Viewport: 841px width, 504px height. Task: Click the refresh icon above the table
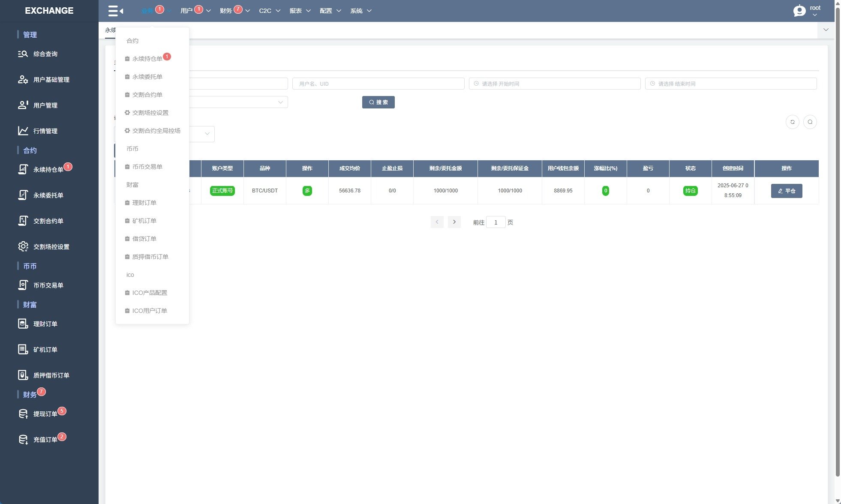coord(792,122)
